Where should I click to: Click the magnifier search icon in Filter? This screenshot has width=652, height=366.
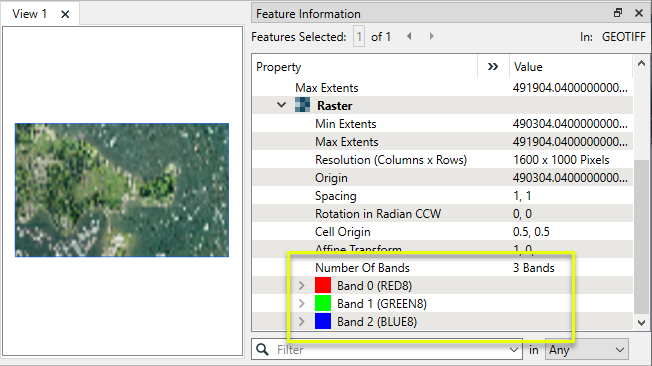(262, 350)
